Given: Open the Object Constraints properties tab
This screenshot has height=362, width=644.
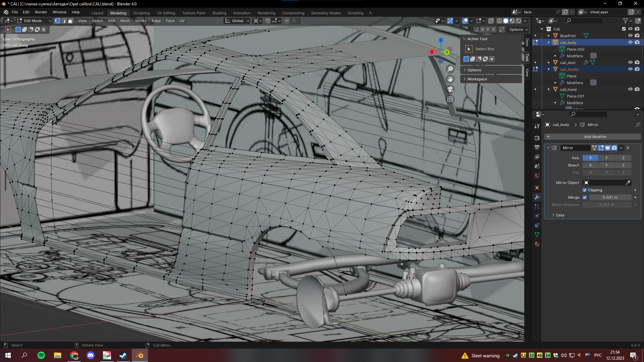Looking at the screenshot, I should click(537, 225).
